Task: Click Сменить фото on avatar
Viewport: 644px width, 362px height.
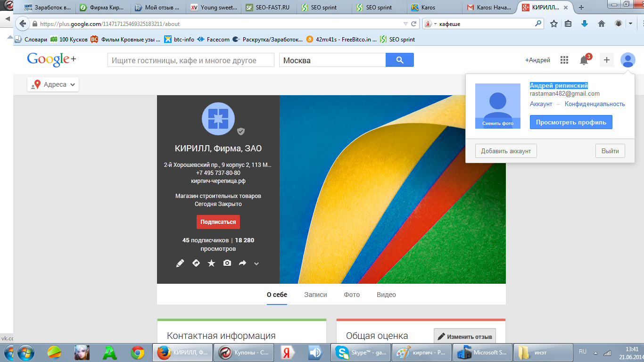Action: pyautogui.click(x=498, y=123)
